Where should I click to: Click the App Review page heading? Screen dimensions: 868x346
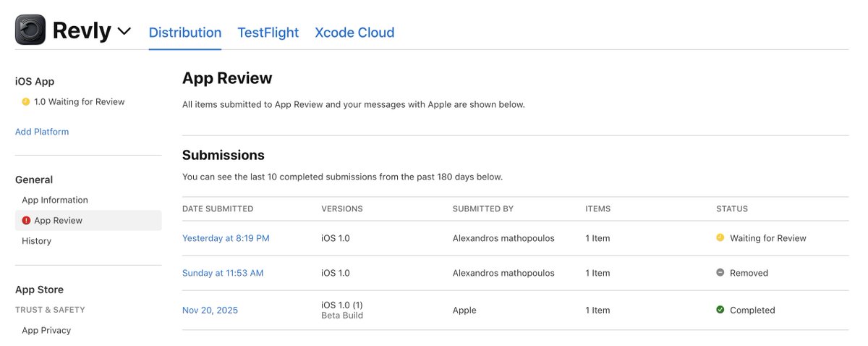pos(227,78)
